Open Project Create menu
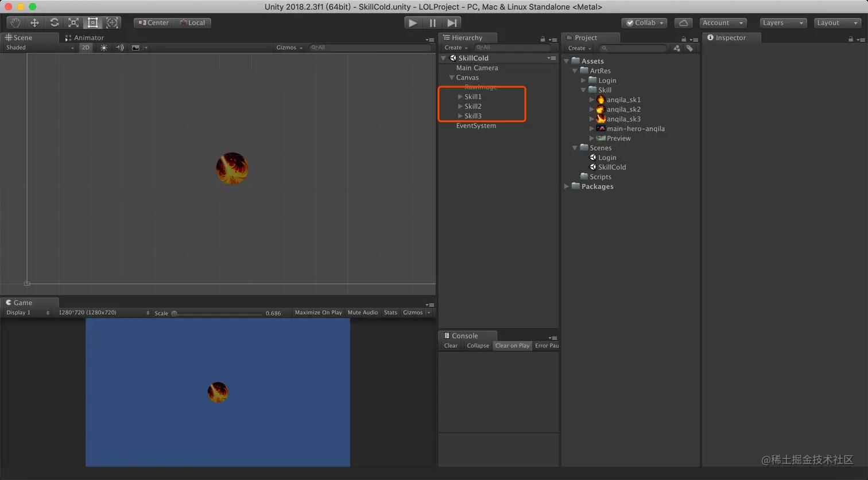Viewport: 868px width, 480px height. tap(580, 48)
